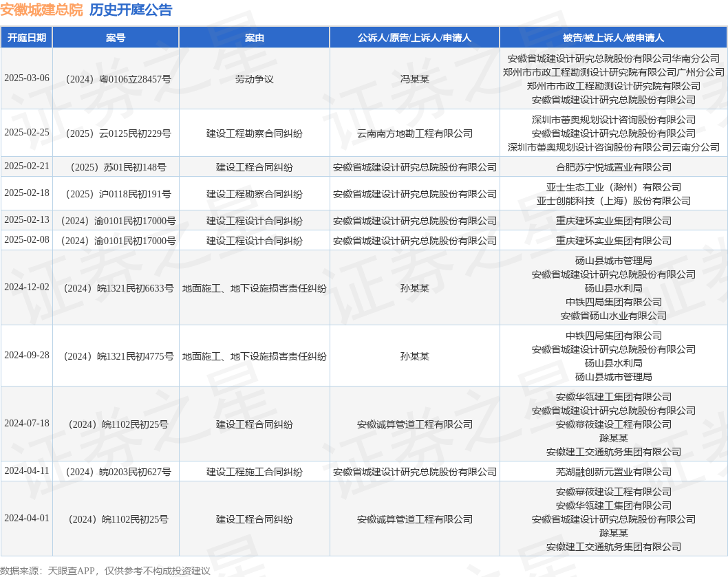The height and width of the screenshot is (577, 728).
Task: Click defendant 亚士生态工业（滁州）有限公司
Action: 613,187
